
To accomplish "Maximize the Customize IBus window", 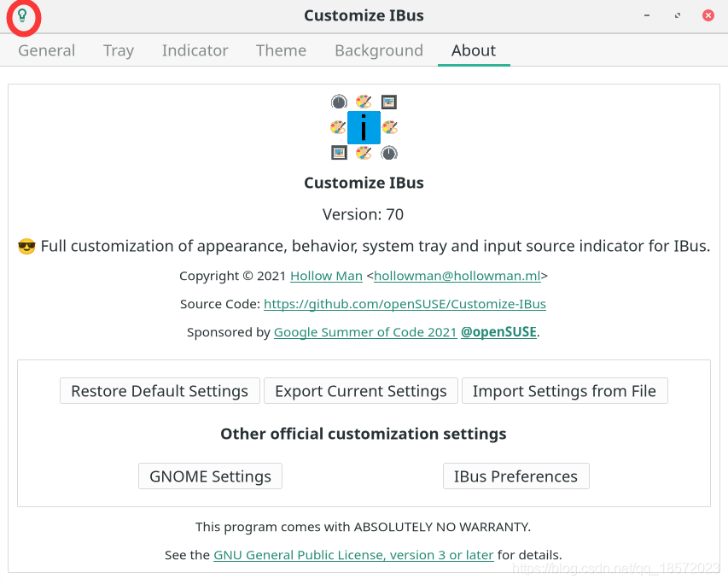I will (678, 16).
